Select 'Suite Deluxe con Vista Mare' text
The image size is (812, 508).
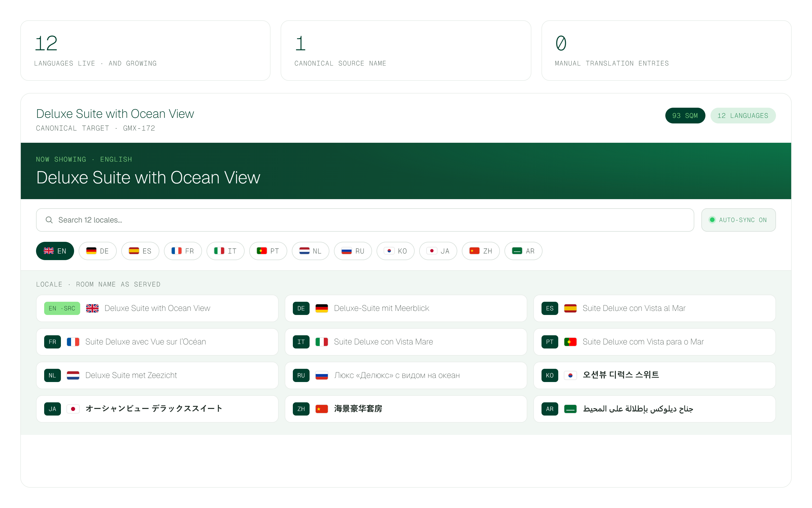(x=383, y=342)
